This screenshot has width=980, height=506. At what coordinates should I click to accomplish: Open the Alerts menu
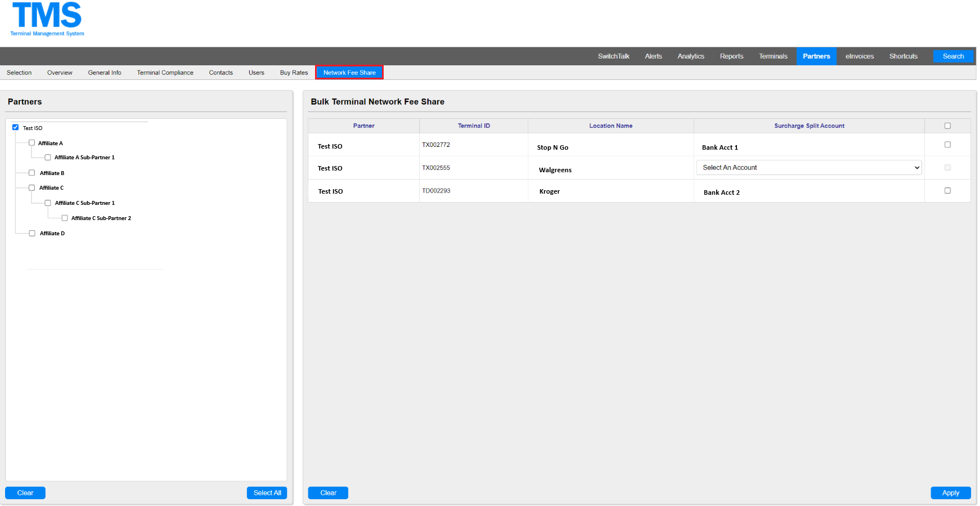point(653,56)
